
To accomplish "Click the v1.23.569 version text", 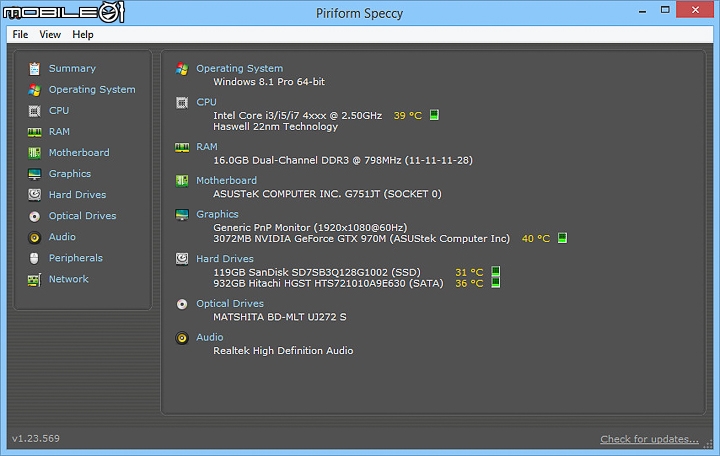I will [x=36, y=439].
